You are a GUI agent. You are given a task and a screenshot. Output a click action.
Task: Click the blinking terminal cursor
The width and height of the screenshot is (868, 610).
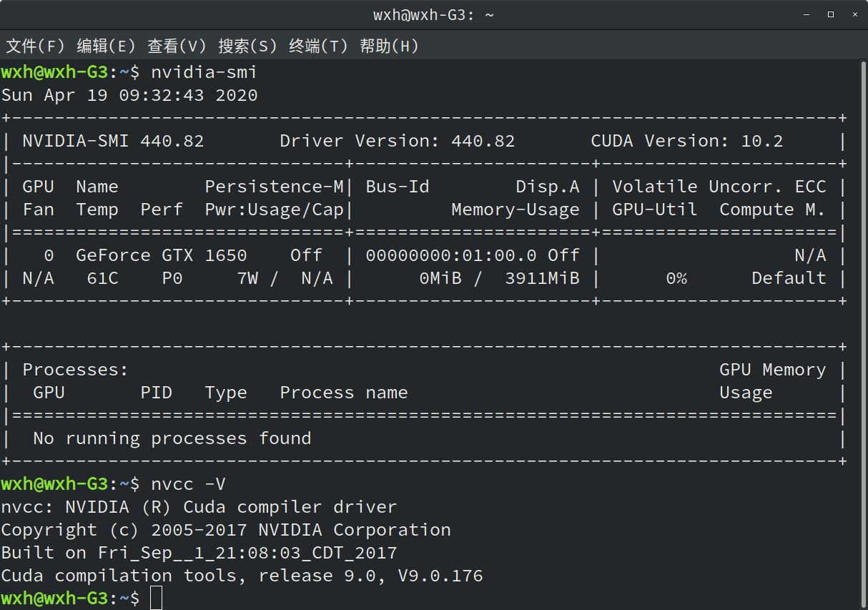[x=157, y=598]
